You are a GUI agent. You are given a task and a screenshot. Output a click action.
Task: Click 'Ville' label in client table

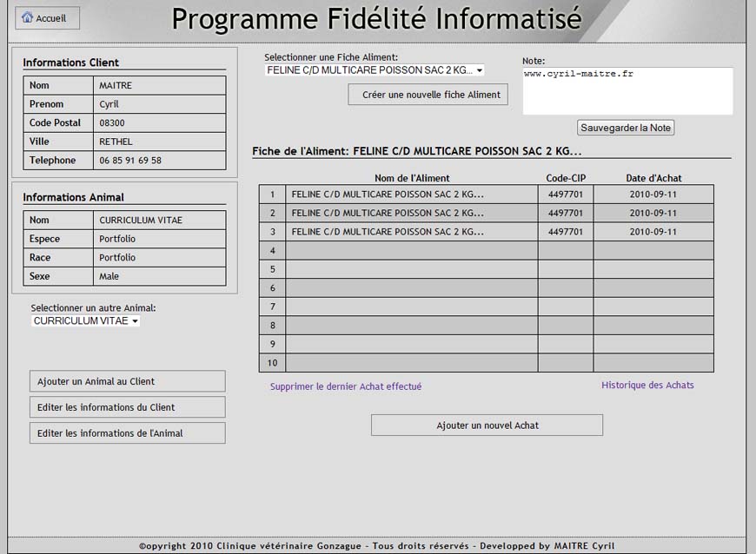[39, 142]
